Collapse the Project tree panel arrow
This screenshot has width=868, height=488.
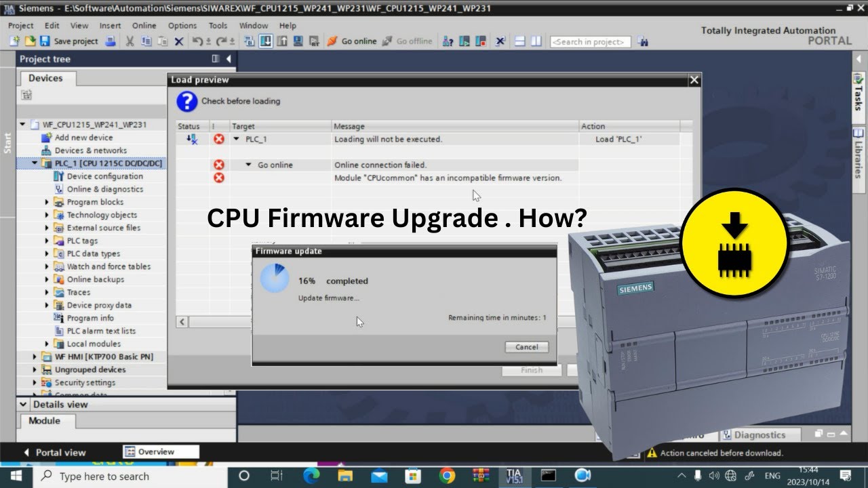coord(229,59)
